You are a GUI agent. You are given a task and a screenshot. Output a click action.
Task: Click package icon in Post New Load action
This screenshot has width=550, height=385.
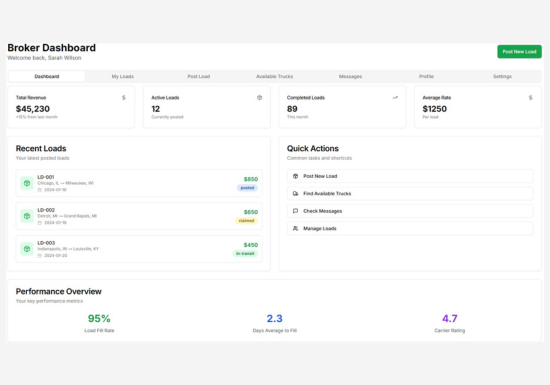tap(295, 176)
